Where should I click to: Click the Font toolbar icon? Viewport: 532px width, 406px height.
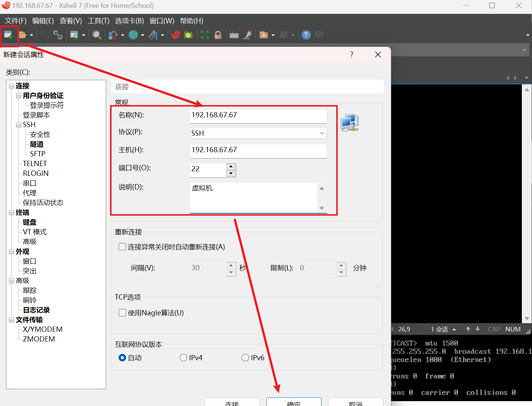point(153,35)
